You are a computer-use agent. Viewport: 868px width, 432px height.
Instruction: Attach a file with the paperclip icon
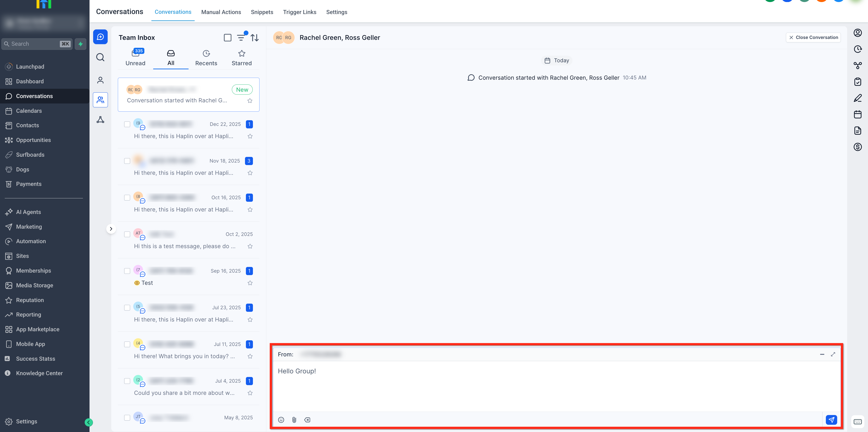(x=294, y=420)
